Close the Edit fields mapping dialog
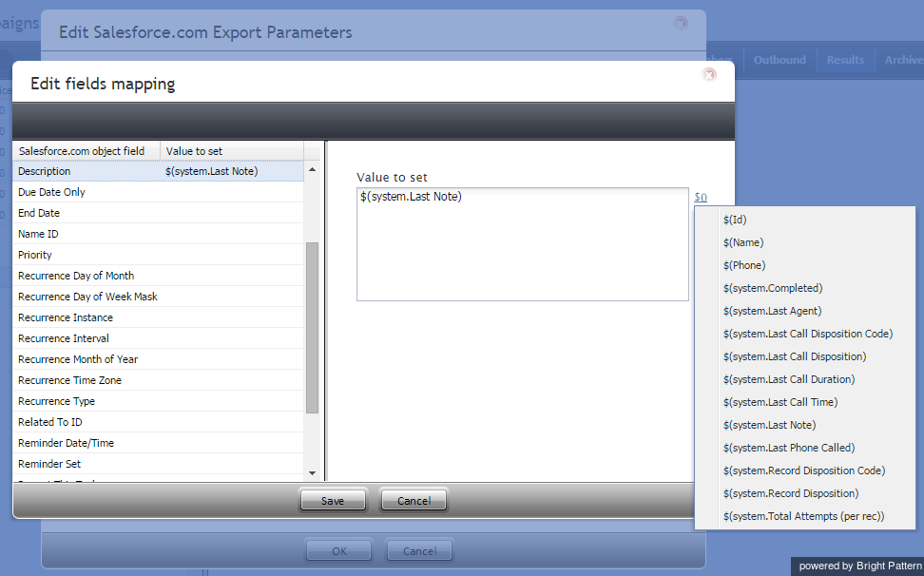Screen dimensions: 924x576 709,75
